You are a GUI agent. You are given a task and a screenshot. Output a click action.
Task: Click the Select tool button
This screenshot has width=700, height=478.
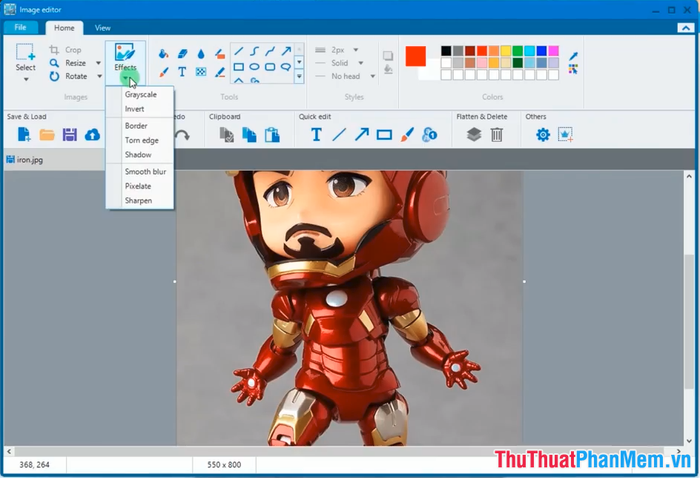pyautogui.click(x=25, y=57)
